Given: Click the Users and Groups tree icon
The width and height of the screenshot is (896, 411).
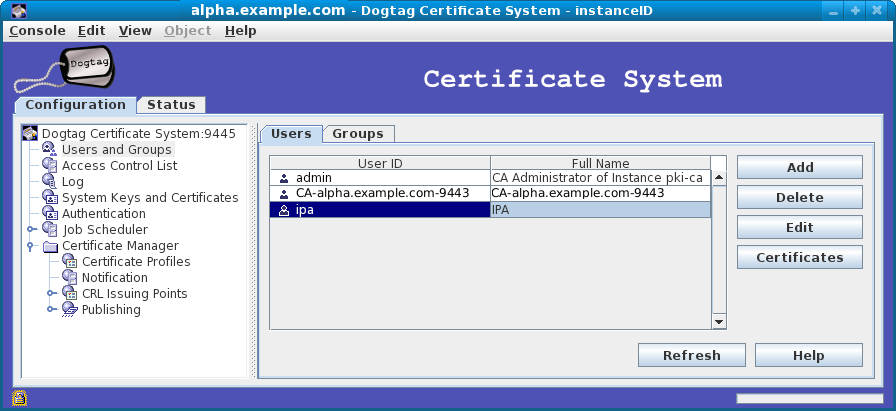Looking at the screenshot, I should point(50,149).
